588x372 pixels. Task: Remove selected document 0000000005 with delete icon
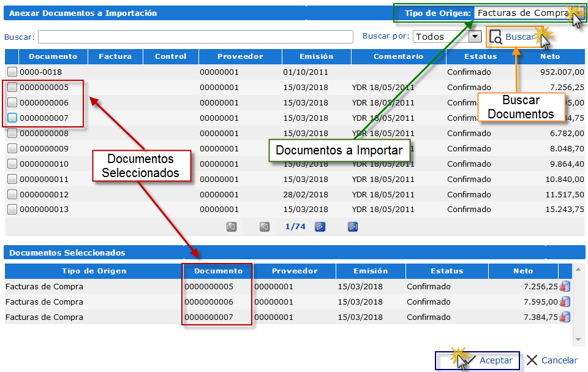(x=565, y=286)
